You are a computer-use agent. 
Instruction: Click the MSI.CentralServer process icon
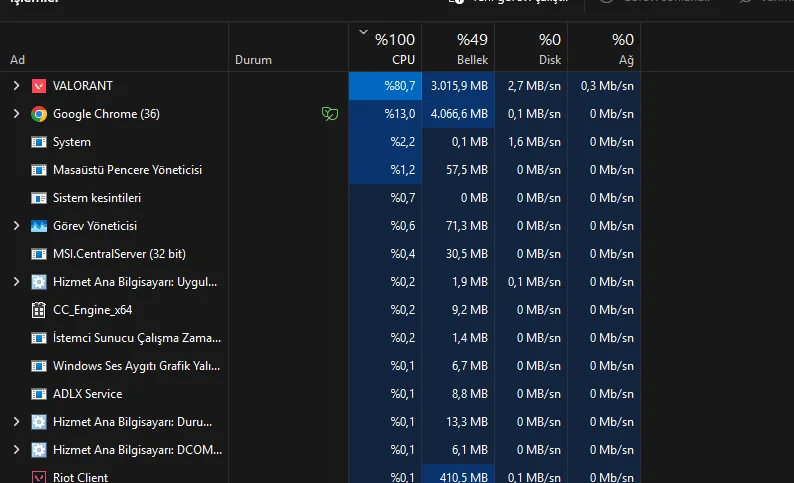pos(39,254)
